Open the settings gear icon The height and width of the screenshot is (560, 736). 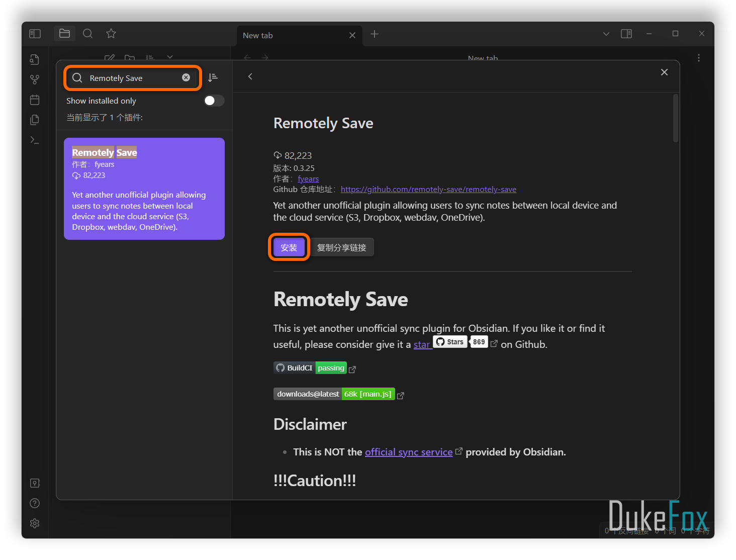coord(35,523)
